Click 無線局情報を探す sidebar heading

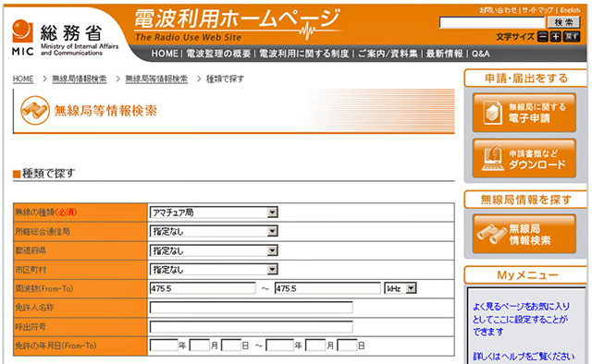(x=526, y=200)
